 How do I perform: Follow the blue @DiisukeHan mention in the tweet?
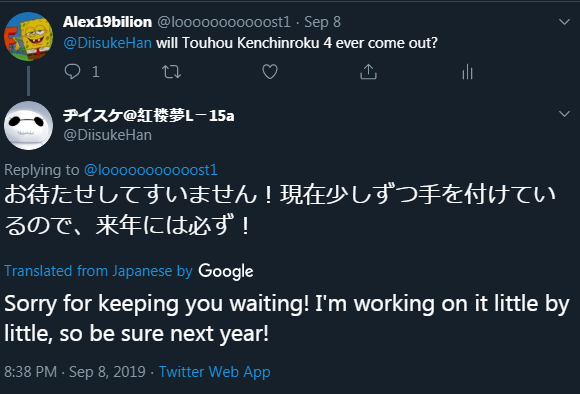pyautogui.click(x=108, y=43)
